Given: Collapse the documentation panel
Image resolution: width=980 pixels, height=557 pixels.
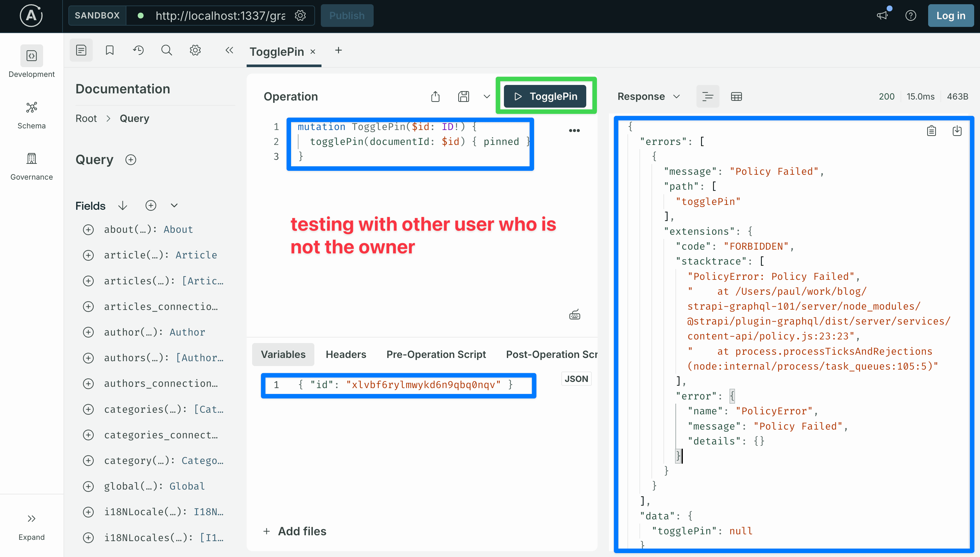Looking at the screenshot, I should point(229,50).
